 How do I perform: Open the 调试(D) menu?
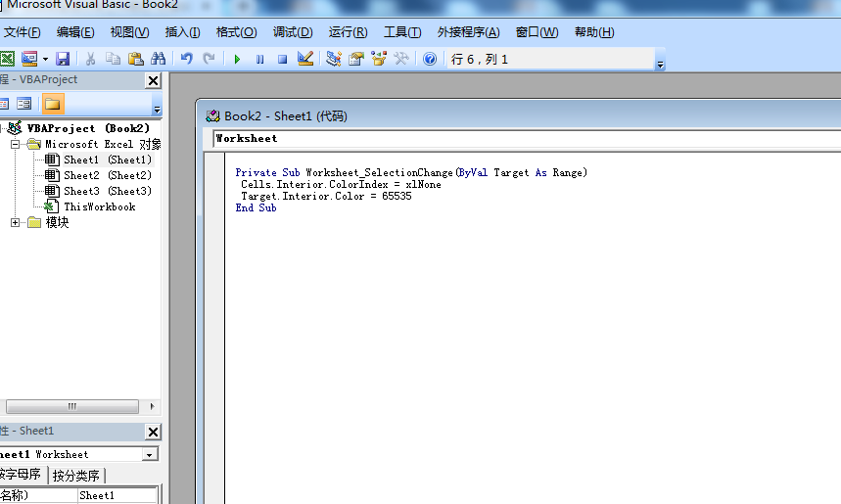click(x=293, y=32)
